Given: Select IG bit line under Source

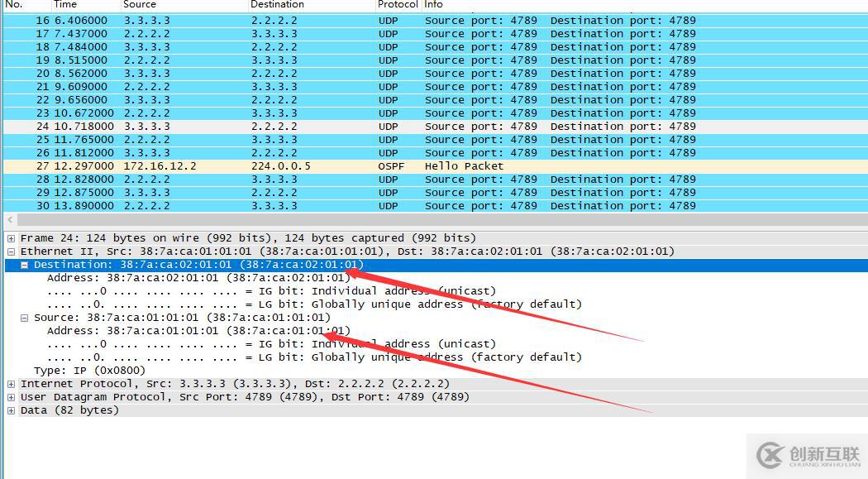Looking at the screenshot, I should pos(271,344).
